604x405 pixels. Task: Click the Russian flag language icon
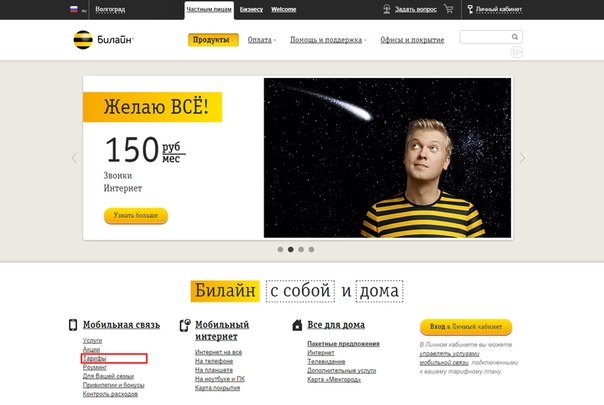pyautogui.click(x=74, y=9)
